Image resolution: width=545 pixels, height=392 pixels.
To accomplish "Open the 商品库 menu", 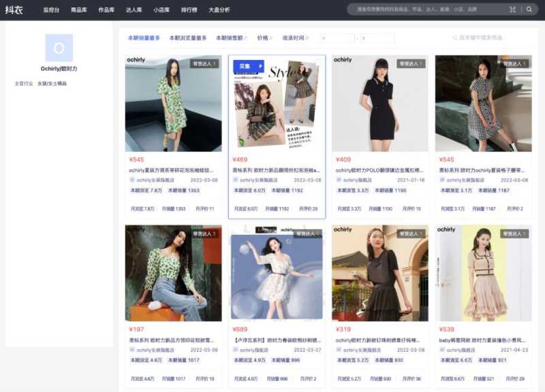I will pyautogui.click(x=79, y=10).
